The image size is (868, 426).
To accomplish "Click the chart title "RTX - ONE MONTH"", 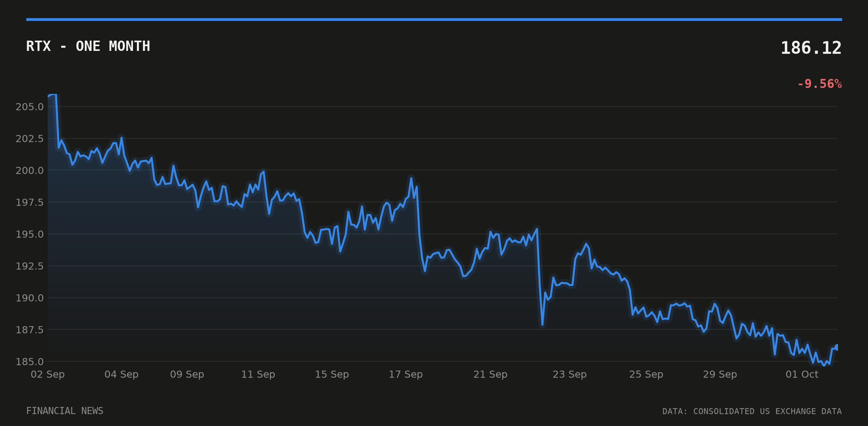I will (88, 46).
